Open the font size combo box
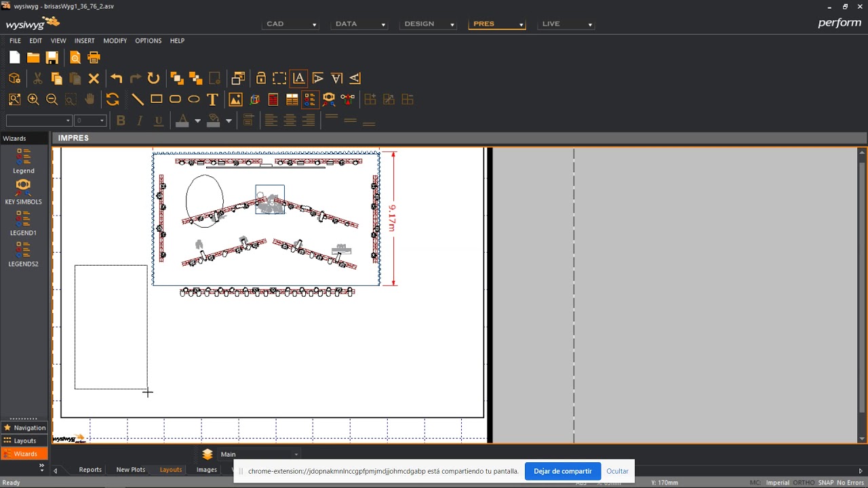This screenshot has height=488, width=868. 90,121
